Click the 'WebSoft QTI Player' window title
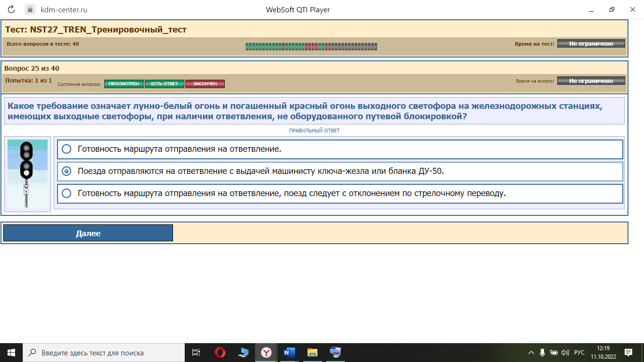Screen dimensions: 644x362 [298, 9]
